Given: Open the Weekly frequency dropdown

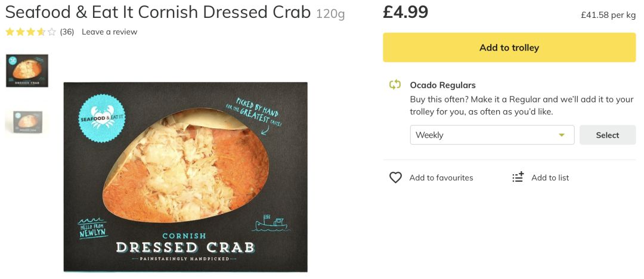Looking at the screenshot, I should (x=491, y=135).
